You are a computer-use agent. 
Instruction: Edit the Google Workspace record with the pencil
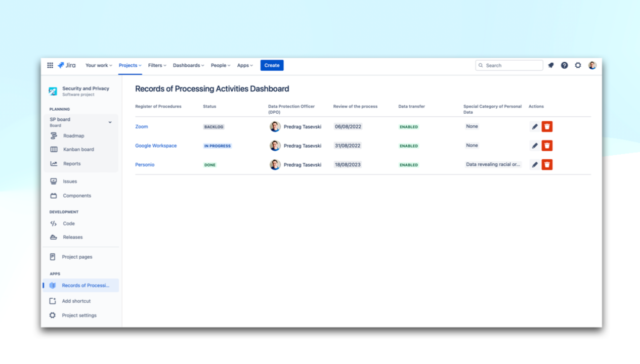point(535,146)
